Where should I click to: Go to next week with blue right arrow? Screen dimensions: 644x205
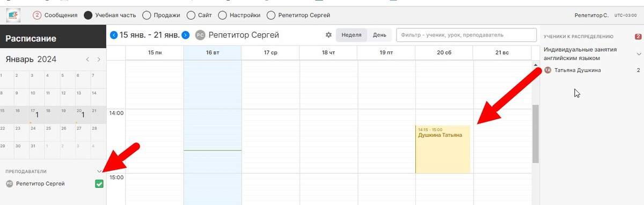pos(186,35)
